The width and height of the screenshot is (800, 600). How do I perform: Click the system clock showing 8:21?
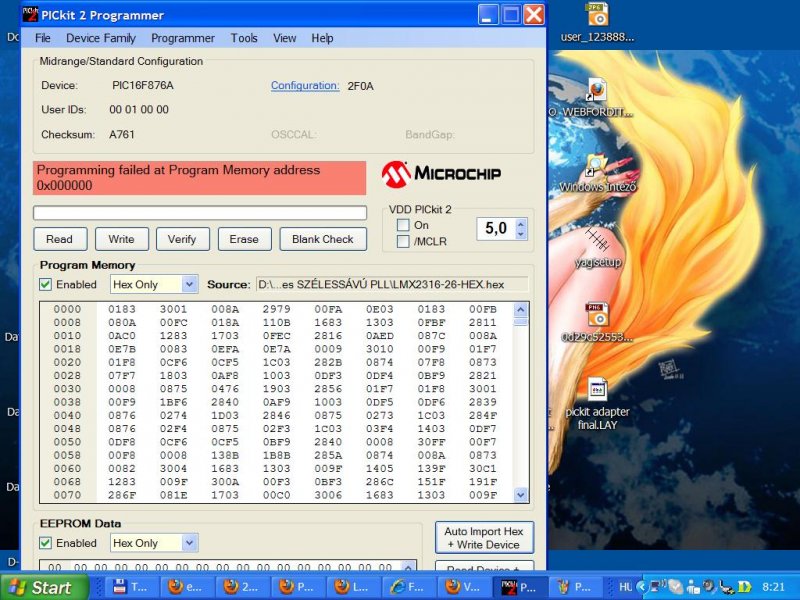point(773,587)
